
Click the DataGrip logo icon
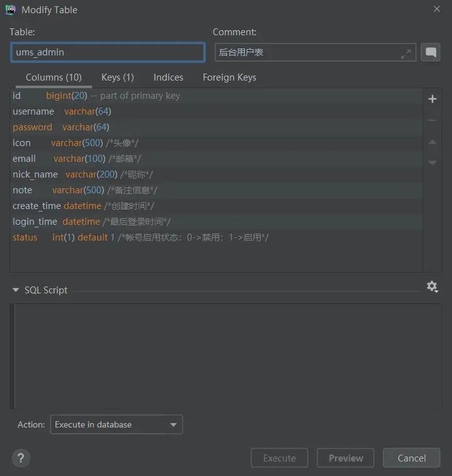pos(11,9)
